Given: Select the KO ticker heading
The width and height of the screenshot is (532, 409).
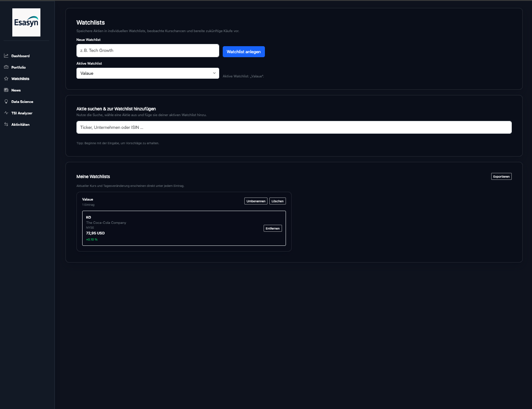Looking at the screenshot, I should pyautogui.click(x=89, y=217).
